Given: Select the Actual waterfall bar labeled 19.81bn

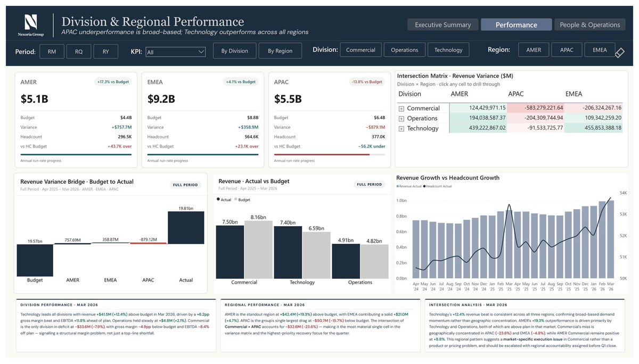Looking at the screenshot, I should pos(186,228).
